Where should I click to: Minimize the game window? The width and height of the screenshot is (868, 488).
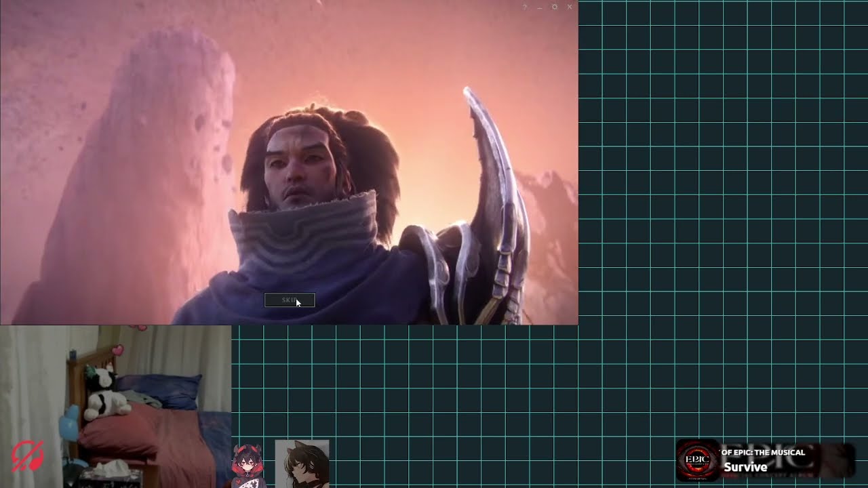[540, 7]
